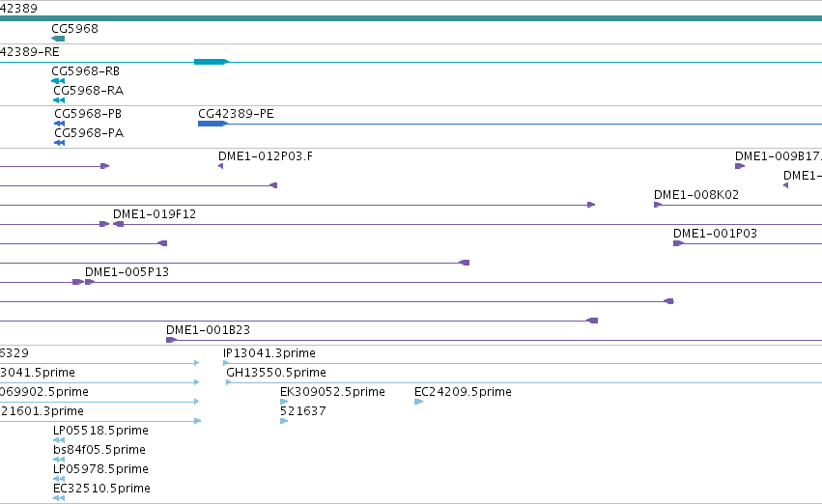The height and width of the screenshot is (504, 822).
Task: Click the EC24209.5prime EST arrow
Action: (x=418, y=402)
